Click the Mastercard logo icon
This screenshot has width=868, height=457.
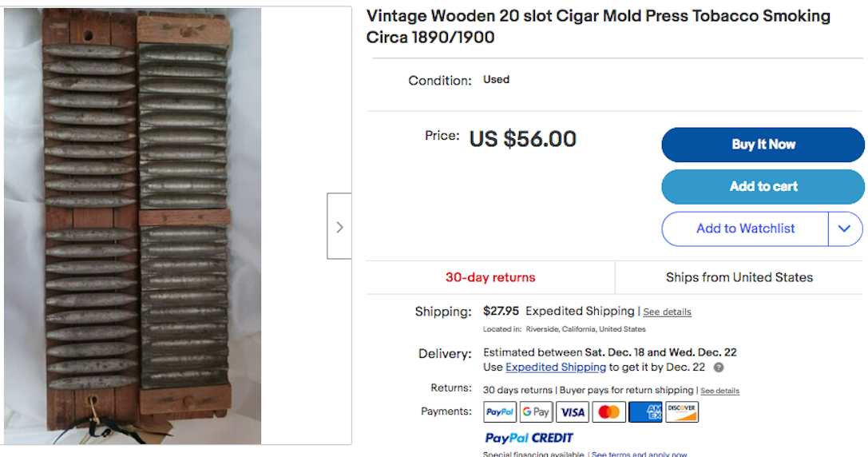[x=608, y=412]
